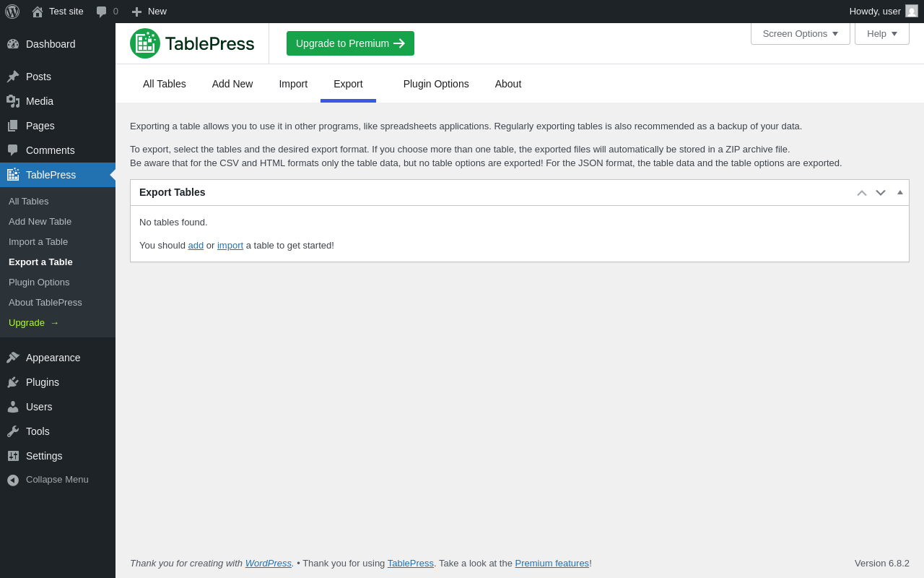
Task: Toggle the Export Tables panel
Action: click(x=900, y=192)
